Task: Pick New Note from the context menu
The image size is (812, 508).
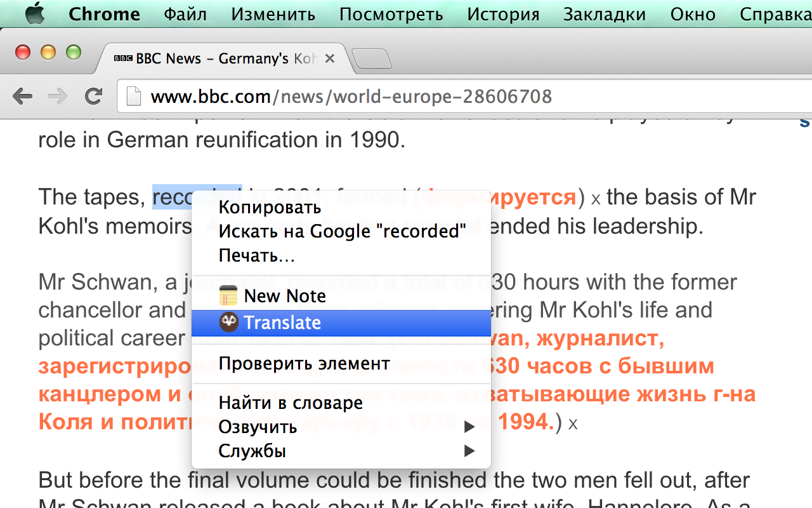Action: pyautogui.click(x=341, y=296)
